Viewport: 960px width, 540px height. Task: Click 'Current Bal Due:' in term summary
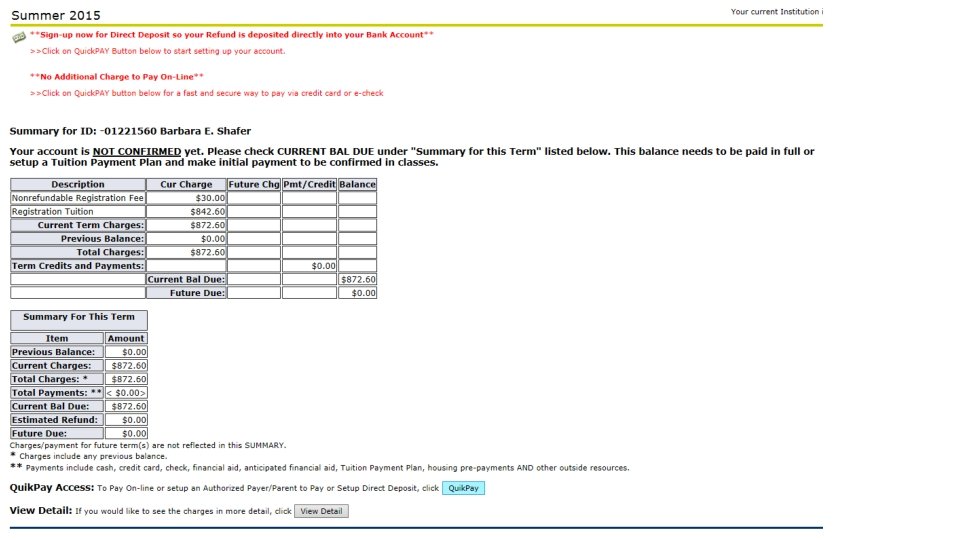(57, 406)
